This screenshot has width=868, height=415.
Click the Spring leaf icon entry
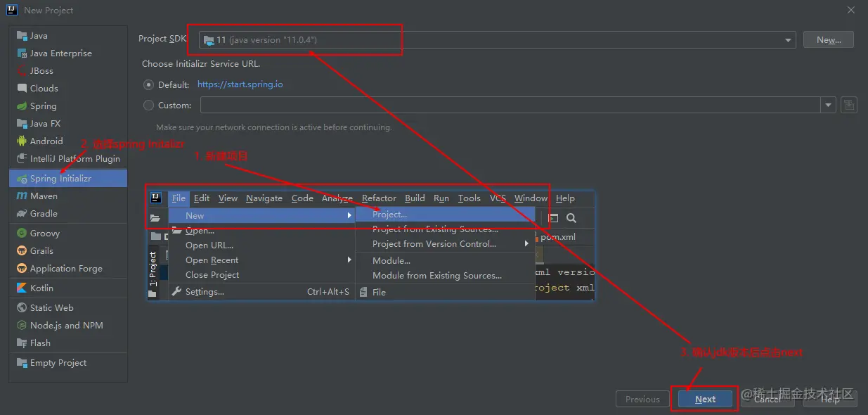[x=22, y=106]
